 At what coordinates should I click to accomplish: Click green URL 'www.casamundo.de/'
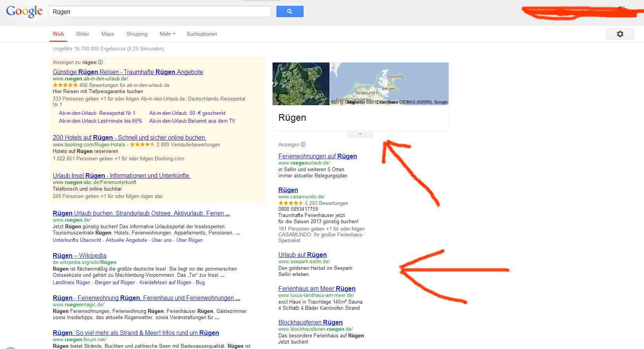coord(302,197)
